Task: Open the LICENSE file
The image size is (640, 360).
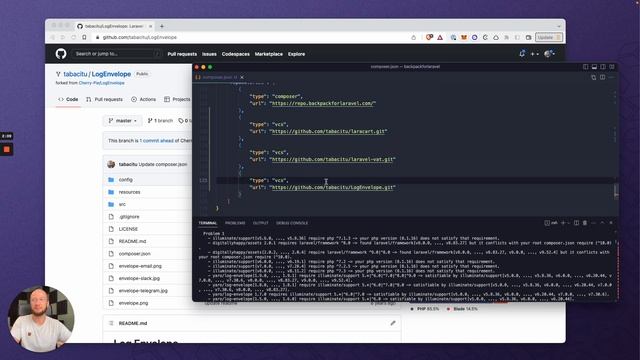Action: pos(128,229)
